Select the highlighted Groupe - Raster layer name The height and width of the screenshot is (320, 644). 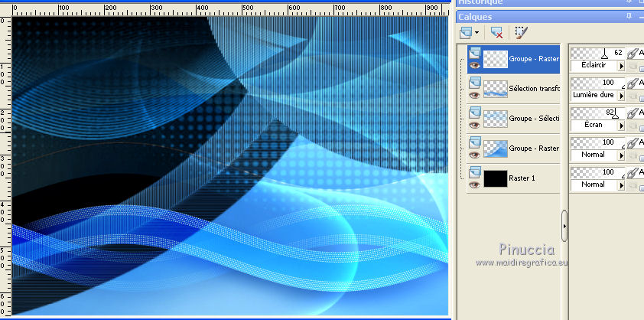534,59
